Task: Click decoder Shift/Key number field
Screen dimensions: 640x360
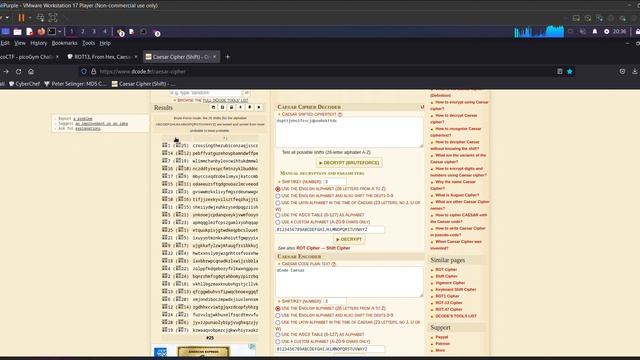Action: [x=335, y=182]
